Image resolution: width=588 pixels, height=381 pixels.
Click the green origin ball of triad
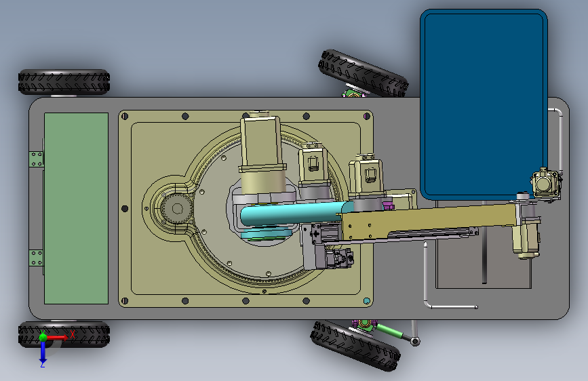(43, 337)
